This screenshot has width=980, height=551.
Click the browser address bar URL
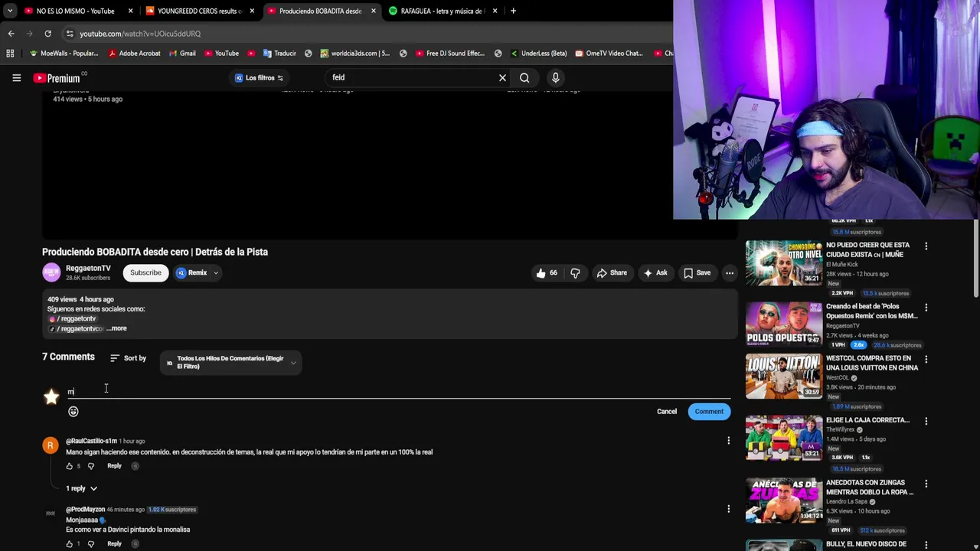[140, 34]
